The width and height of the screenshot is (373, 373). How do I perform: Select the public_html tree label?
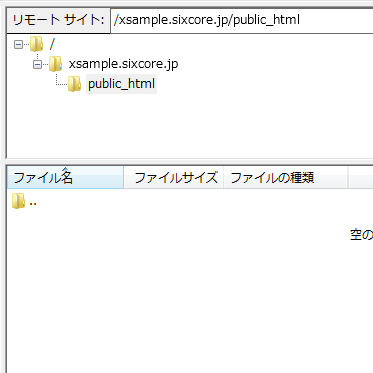click(121, 84)
